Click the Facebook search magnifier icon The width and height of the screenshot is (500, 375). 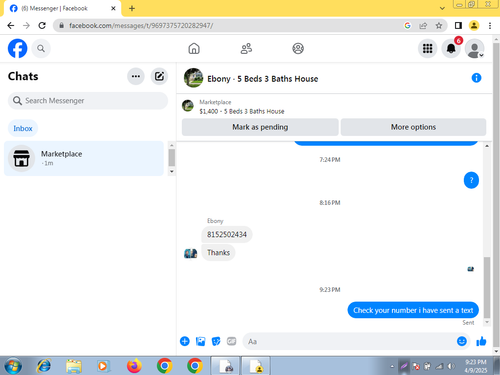[x=41, y=49]
